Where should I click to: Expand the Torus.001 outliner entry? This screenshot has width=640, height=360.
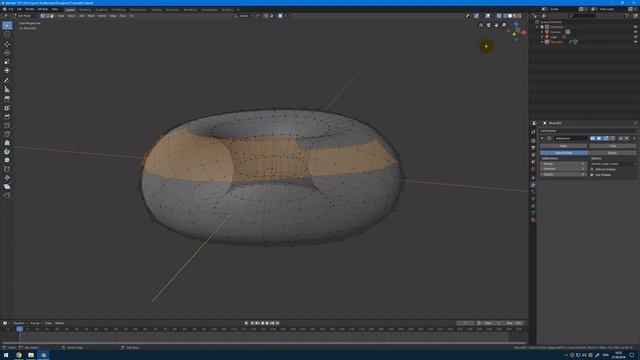pos(542,42)
